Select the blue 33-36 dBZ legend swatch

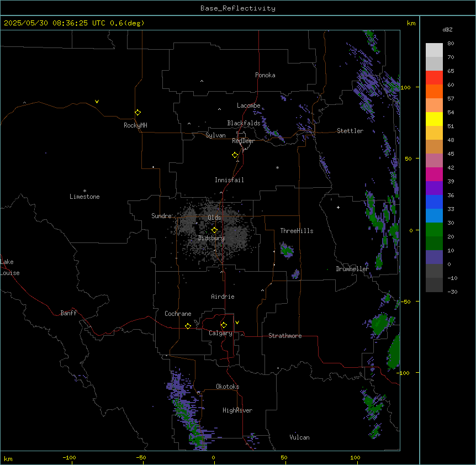tap(434, 202)
